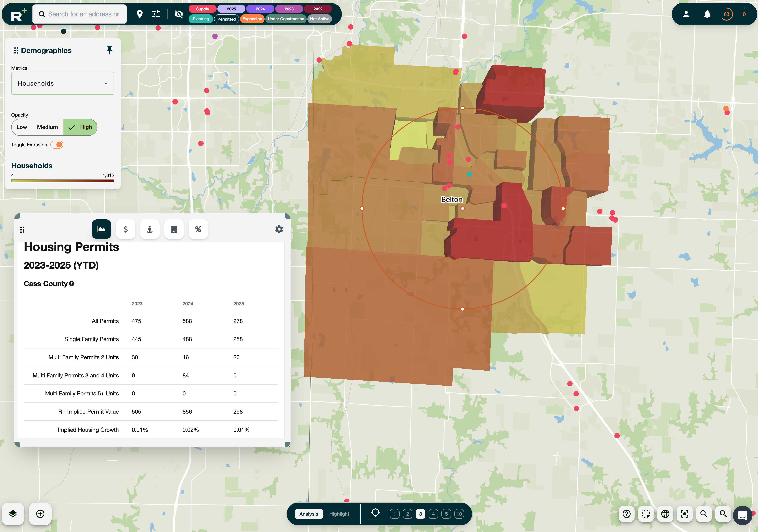The height and width of the screenshot is (532, 758).
Task: Open the housing permits settings gear
Action: pyautogui.click(x=279, y=229)
